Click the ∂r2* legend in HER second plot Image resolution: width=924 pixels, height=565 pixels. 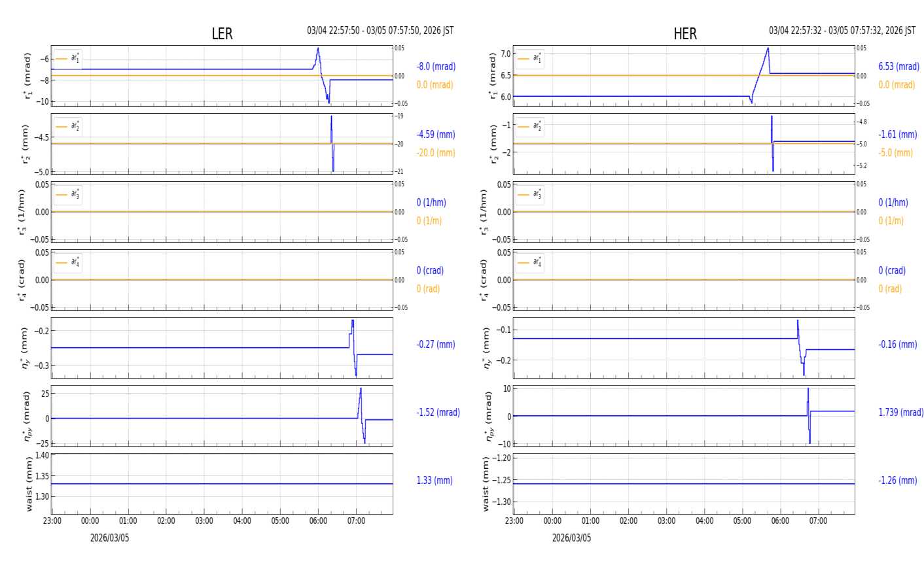coord(529,126)
